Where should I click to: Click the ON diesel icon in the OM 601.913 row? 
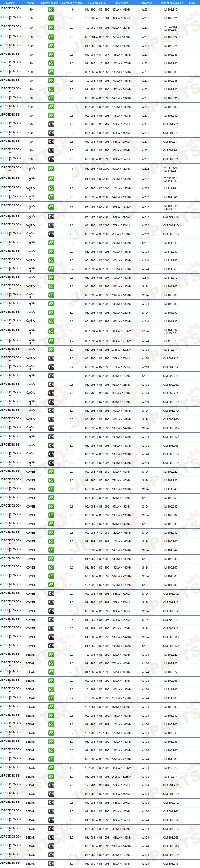tap(51, 217)
